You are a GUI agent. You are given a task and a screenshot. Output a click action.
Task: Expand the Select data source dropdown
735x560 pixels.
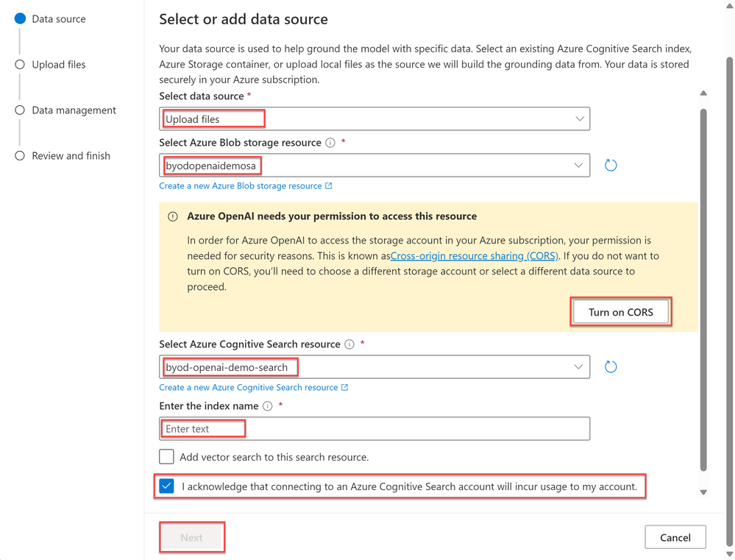tap(374, 119)
